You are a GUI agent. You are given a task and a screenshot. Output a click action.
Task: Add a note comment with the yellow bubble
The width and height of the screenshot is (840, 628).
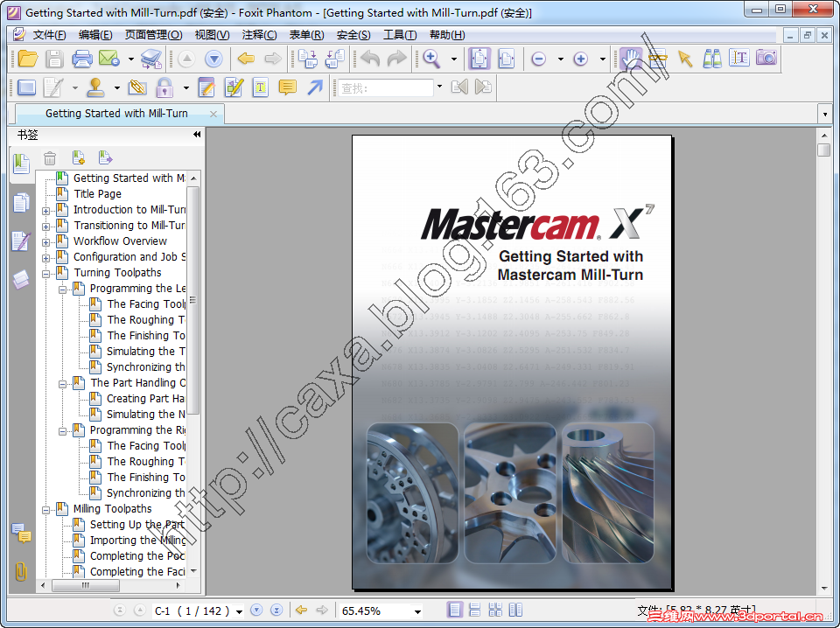(x=288, y=87)
